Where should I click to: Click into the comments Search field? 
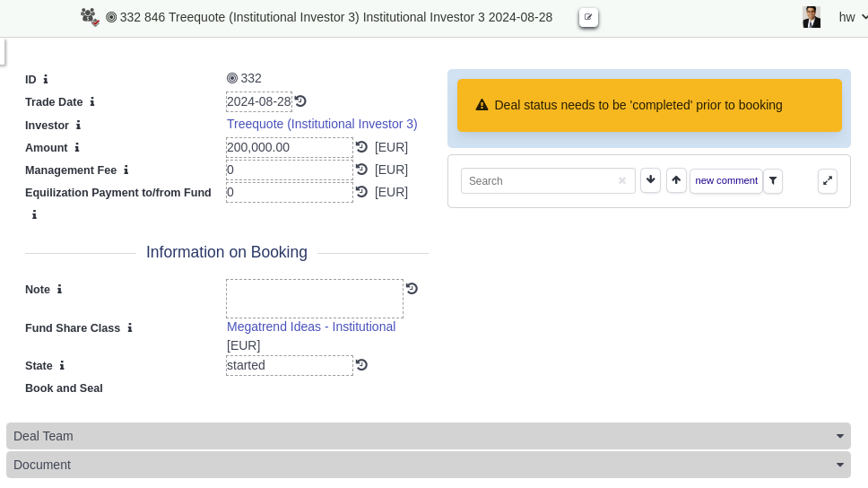(540, 181)
